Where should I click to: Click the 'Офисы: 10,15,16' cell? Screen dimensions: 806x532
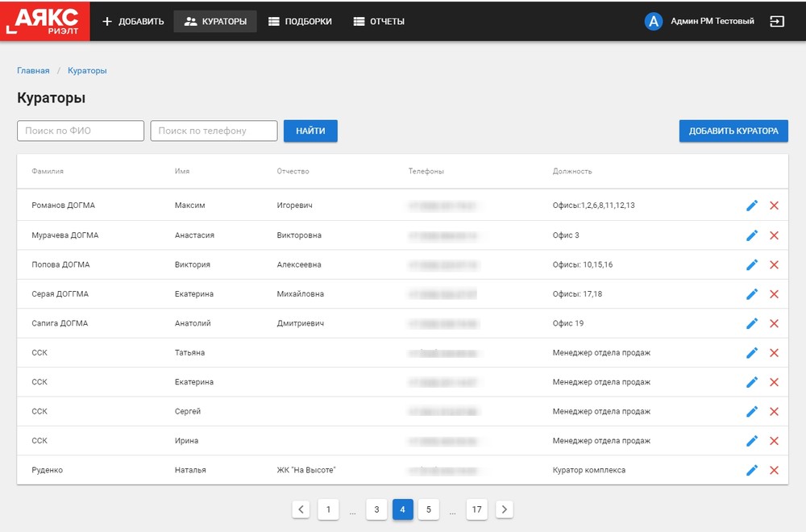click(583, 264)
